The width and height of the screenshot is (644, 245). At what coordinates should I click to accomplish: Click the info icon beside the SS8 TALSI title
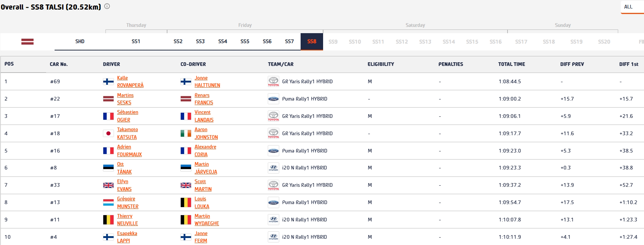point(107,6)
